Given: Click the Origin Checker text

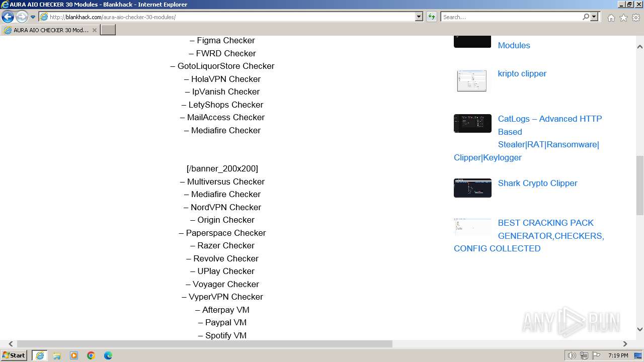Looking at the screenshot, I should point(222,220).
